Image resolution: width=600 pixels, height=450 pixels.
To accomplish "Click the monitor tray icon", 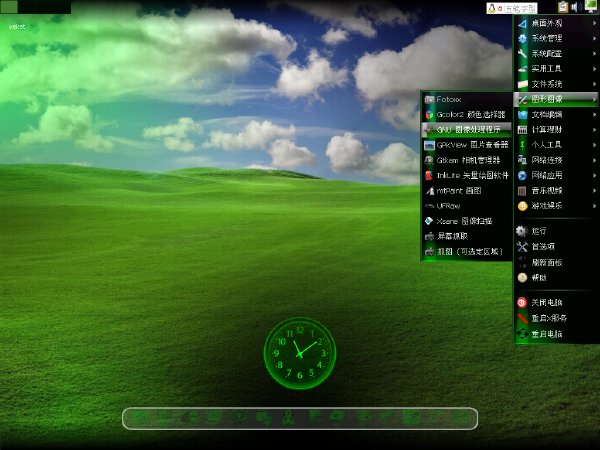I will pyautogui.click(x=591, y=6).
